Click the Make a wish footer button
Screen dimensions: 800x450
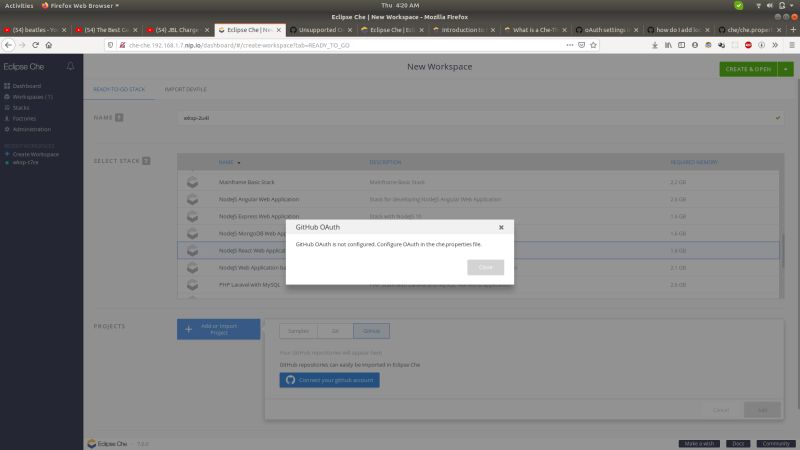point(699,444)
